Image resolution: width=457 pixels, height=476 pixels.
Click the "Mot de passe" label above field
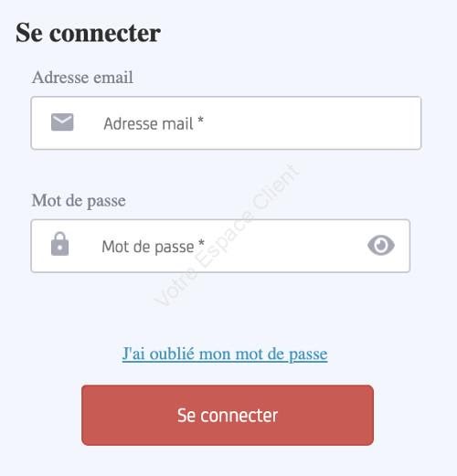pos(79,201)
